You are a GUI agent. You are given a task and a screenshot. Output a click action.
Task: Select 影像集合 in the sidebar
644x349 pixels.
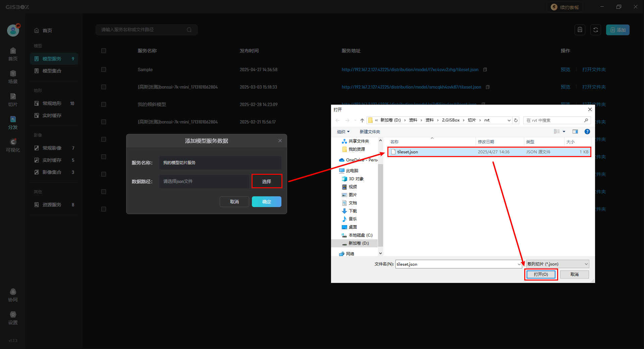54,172
